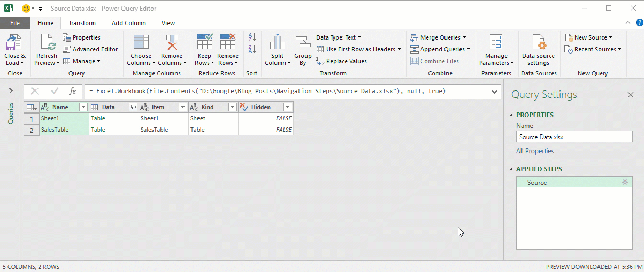Select the SalesTable Name cell
The height and width of the screenshot is (272, 644).
[x=64, y=130]
